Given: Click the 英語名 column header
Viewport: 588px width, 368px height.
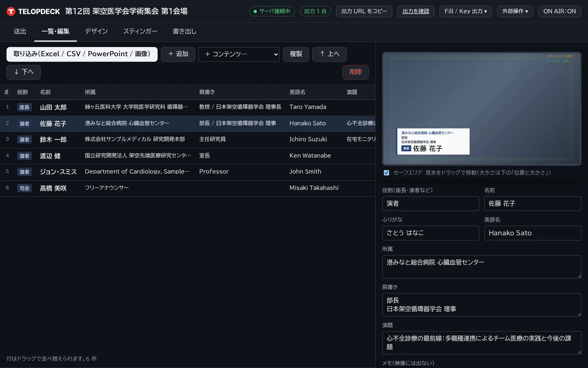Looking at the screenshot, I should (x=297, y=92).
